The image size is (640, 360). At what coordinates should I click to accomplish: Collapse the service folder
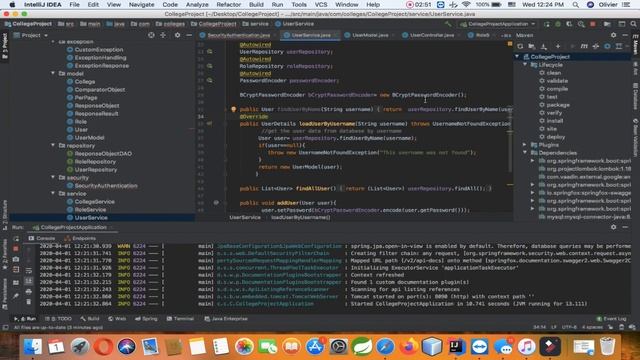tap(53, 193)
